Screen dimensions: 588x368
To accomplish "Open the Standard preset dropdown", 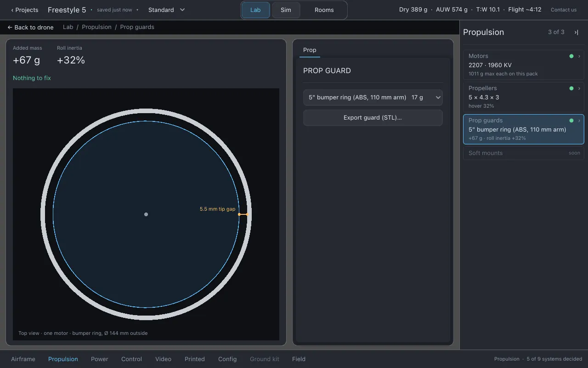I will click(167, 10).
